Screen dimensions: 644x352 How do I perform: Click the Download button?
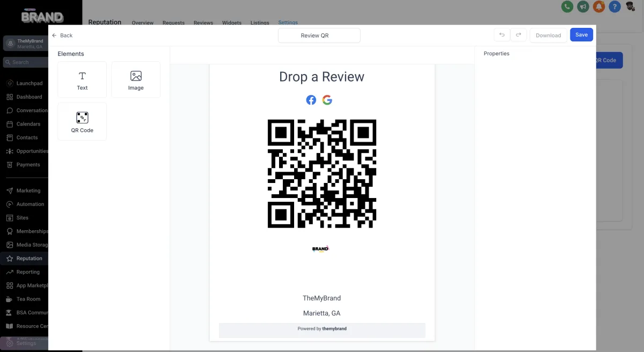coord(548,35)
